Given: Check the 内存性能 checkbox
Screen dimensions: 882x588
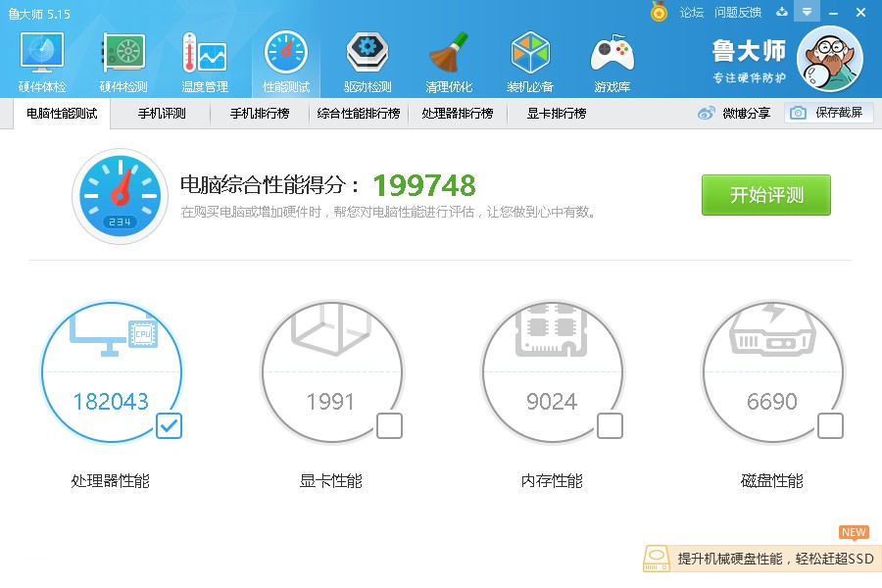Looking at the screenshot, I should 610,426.
